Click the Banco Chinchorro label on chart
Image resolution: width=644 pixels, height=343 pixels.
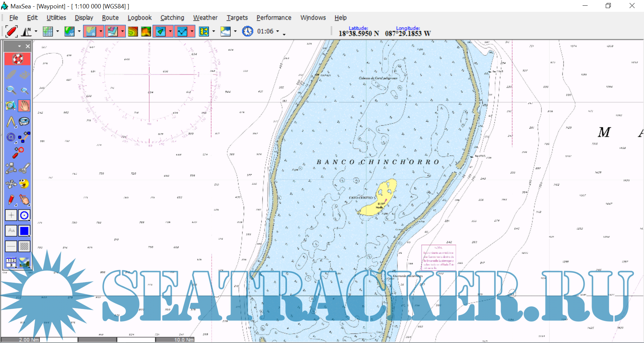click(x=378, y=162)
